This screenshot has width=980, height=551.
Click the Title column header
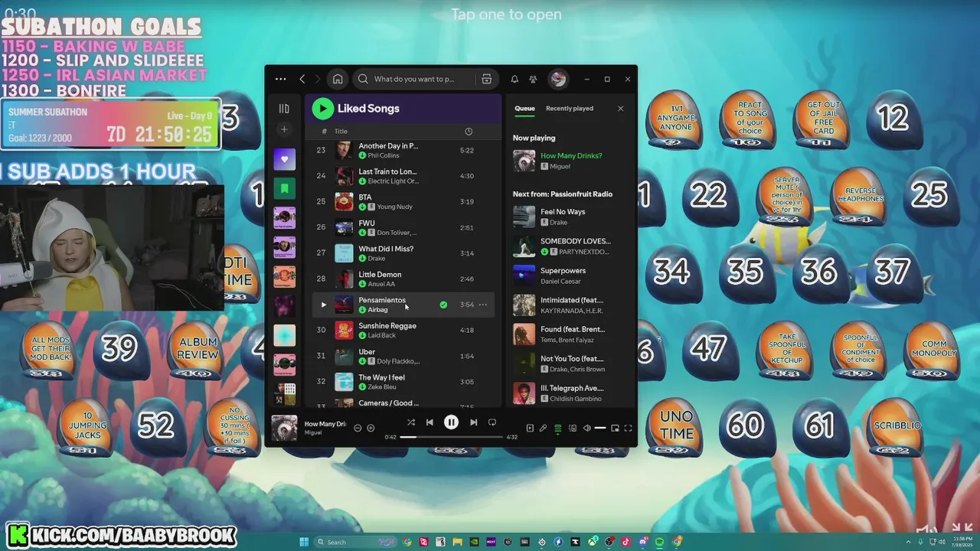pyautogui.click(x=341, y=132)
